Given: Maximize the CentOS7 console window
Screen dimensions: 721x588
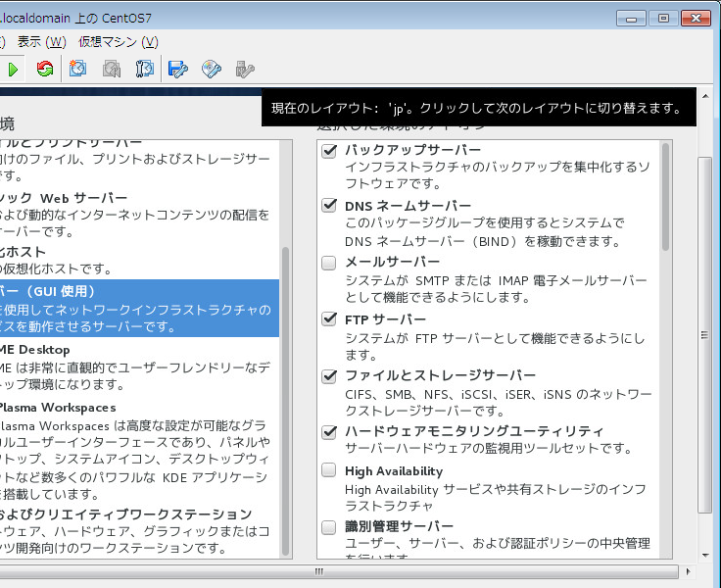Looking at the screenshot, I should click(663, 19).
